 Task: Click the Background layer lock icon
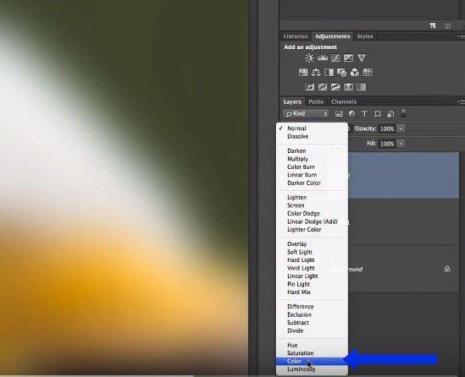click(447, 268)
